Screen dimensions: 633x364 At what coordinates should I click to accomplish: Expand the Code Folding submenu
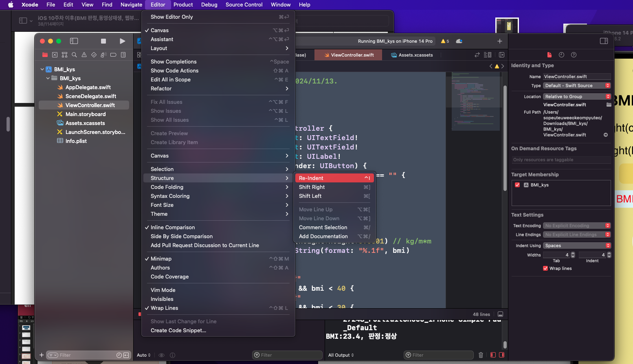pyautogui.click(x=218, y=187)
